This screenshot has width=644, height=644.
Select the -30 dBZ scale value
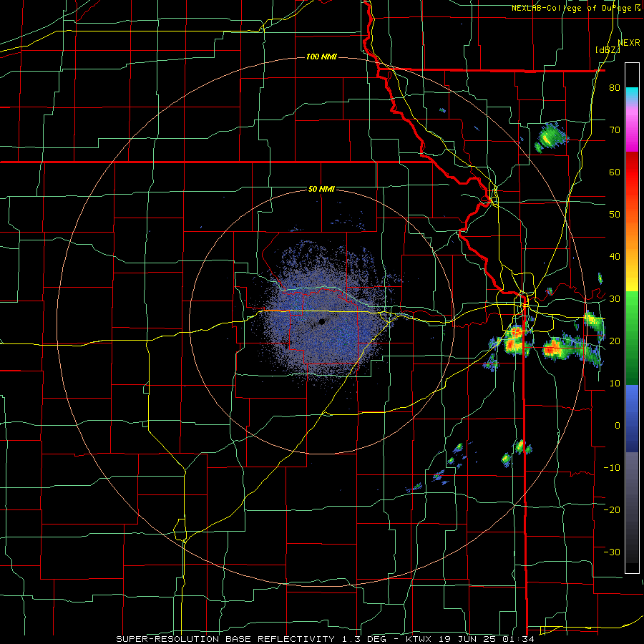pos(612,552)
